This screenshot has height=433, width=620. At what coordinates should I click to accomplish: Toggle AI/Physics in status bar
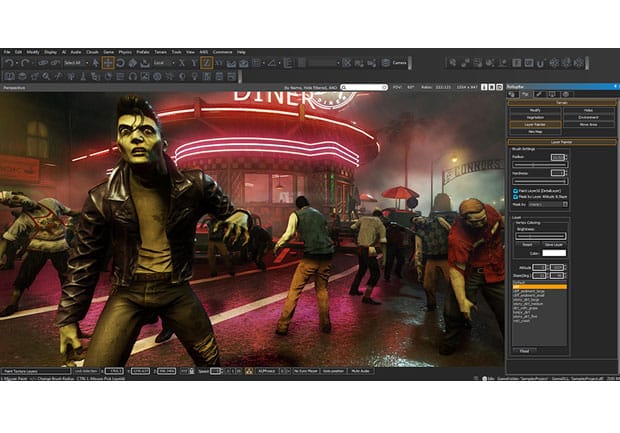coord(267,371)
